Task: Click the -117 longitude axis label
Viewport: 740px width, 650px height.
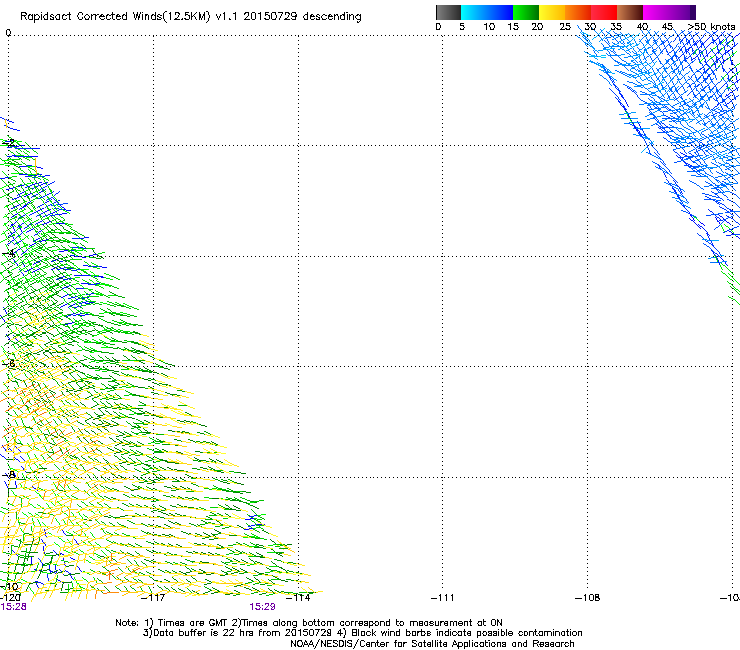Action: tap(153, 598)
